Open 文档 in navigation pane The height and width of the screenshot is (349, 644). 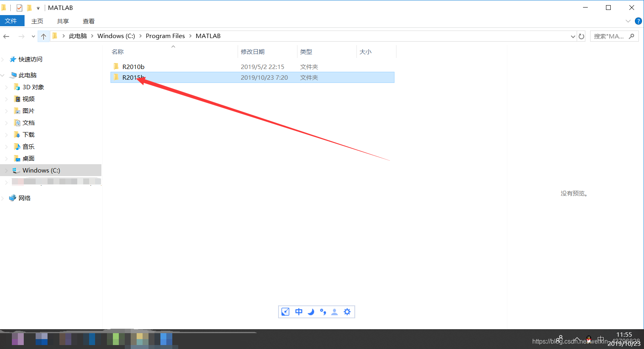pyautogui.click(x=29, y=123)
